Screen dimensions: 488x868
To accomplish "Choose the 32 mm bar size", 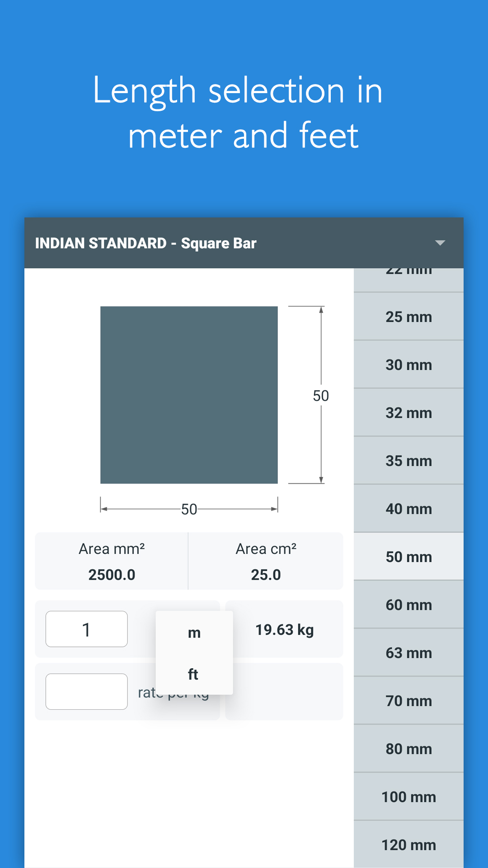I will click(x=408, y=413).
